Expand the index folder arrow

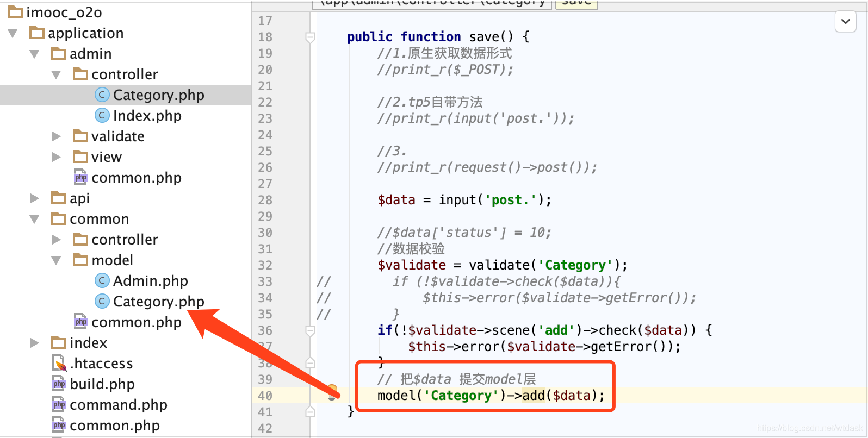35,342
